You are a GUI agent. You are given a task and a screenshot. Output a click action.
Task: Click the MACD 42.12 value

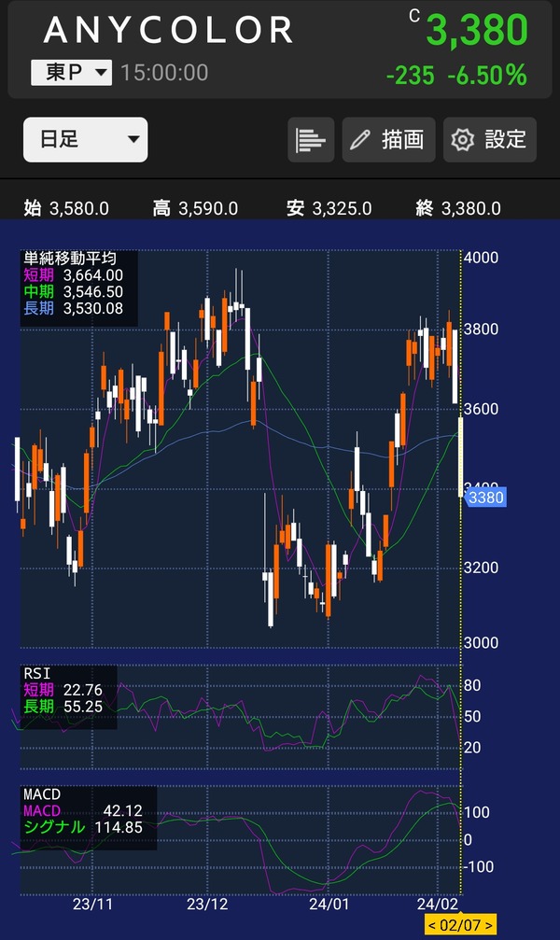coord(83,810)
